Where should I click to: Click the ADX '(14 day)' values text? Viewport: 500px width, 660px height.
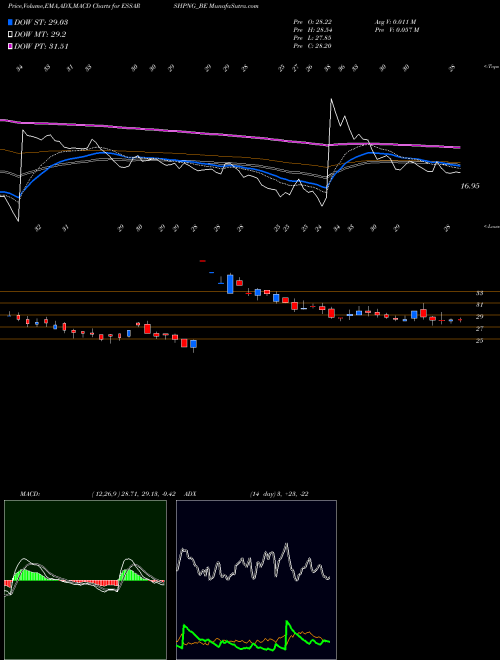[279, 494]
